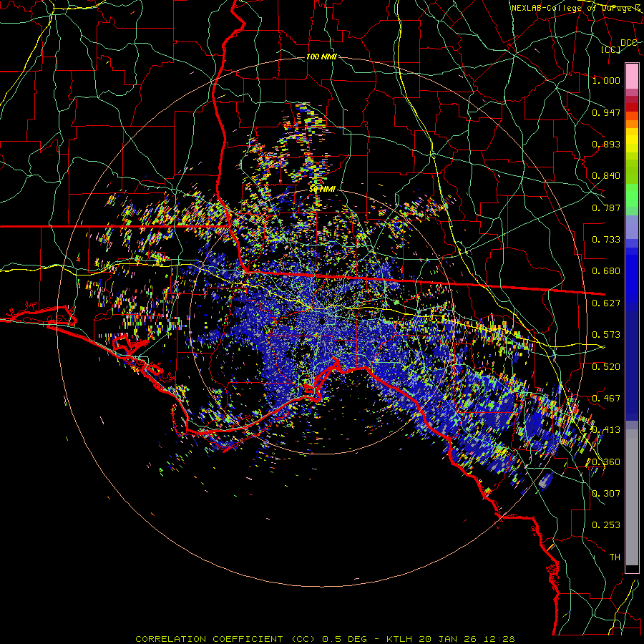Image resolution: width=644 pixels, height=644 pixels.
Task: Click the TH threshold label on colorbar
Action: click(615, 557)
